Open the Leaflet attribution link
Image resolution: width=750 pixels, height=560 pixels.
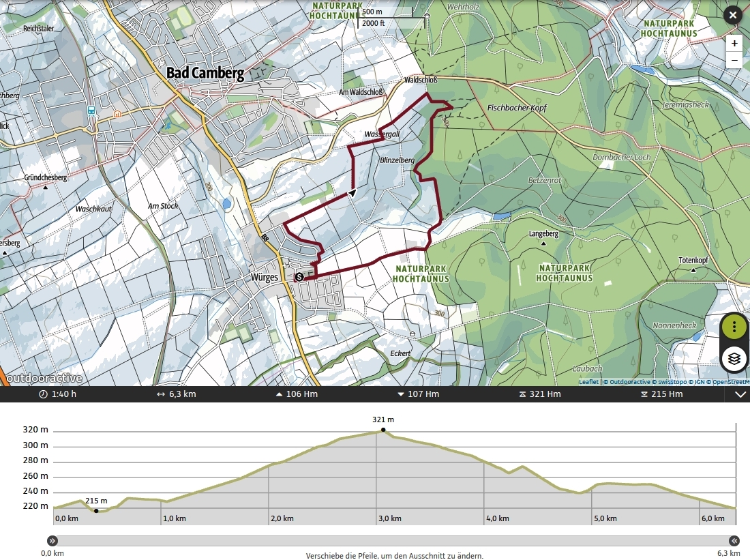tap(588, 382)
